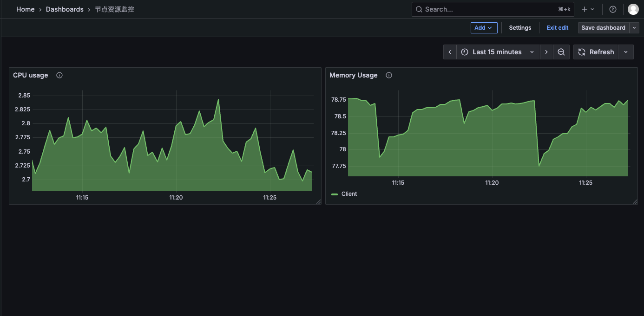Open the clock time picker icon
The image size is (644, 316).
tap(465, 52)
